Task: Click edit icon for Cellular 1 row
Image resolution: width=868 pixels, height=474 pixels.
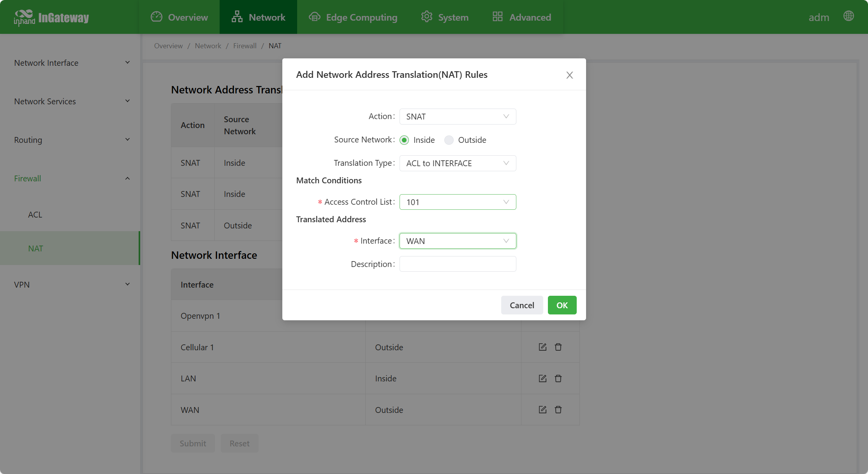Action: coord(542,347)
